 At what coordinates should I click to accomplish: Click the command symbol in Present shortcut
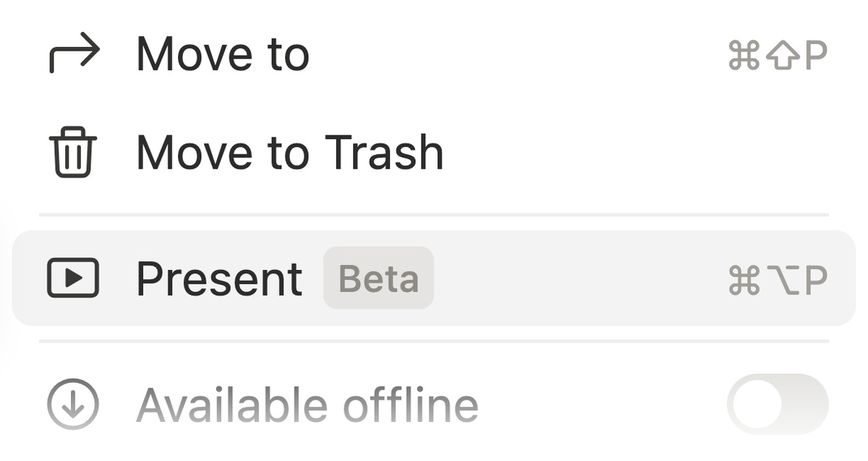coord(744,279)
